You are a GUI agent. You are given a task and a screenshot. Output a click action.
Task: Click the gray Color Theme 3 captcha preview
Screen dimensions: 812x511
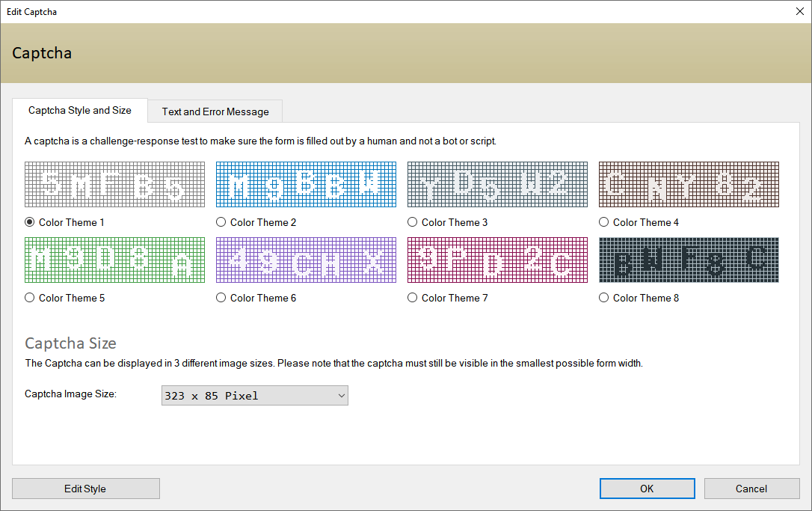(x=497, y=184)
